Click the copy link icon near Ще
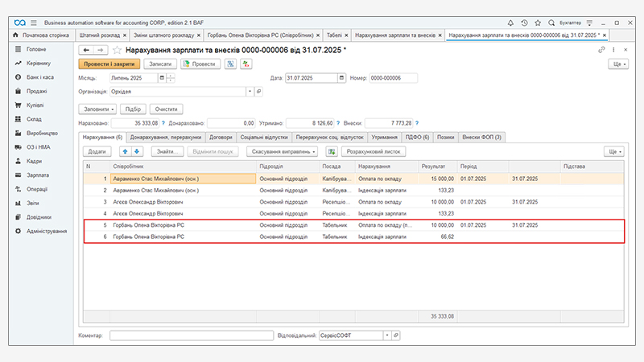Screen dimensions: 644x362 [601, 50]
